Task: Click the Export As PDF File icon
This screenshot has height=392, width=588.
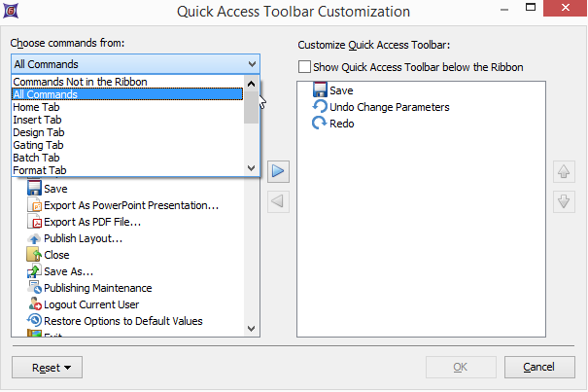Action: click(34, 222)
